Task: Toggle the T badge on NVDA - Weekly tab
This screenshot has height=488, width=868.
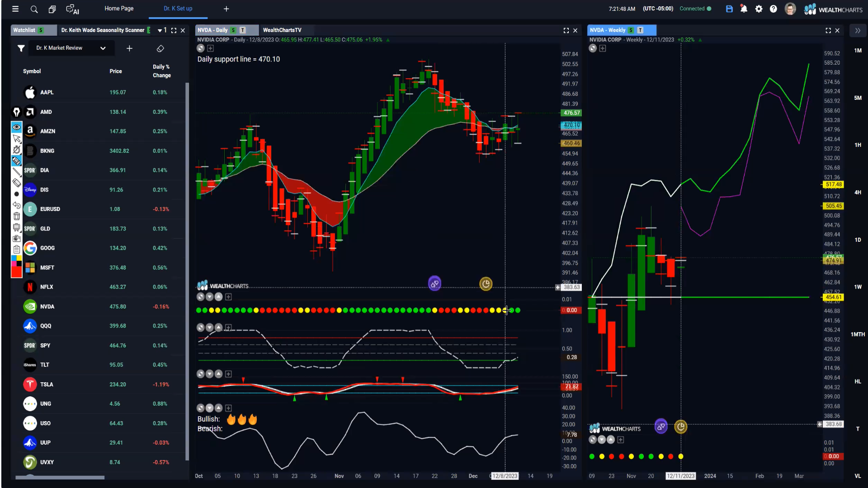Action: 640,30
